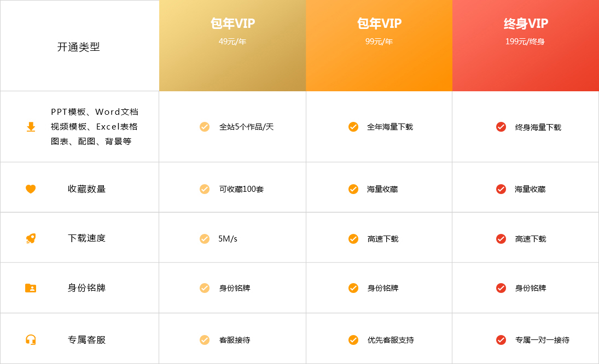Select the 49元/年 包年VIP plan header
Image resolution: width=599 pixels, height=364 pixels.
(x=232, y=45)
